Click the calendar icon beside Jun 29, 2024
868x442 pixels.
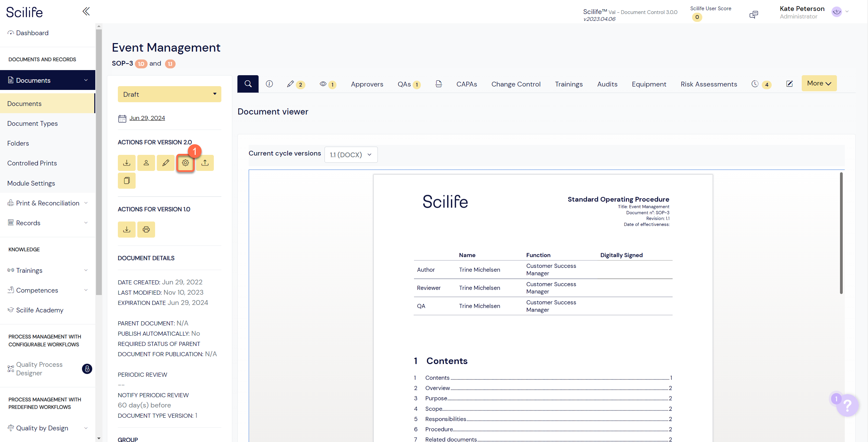pos(122,118)
